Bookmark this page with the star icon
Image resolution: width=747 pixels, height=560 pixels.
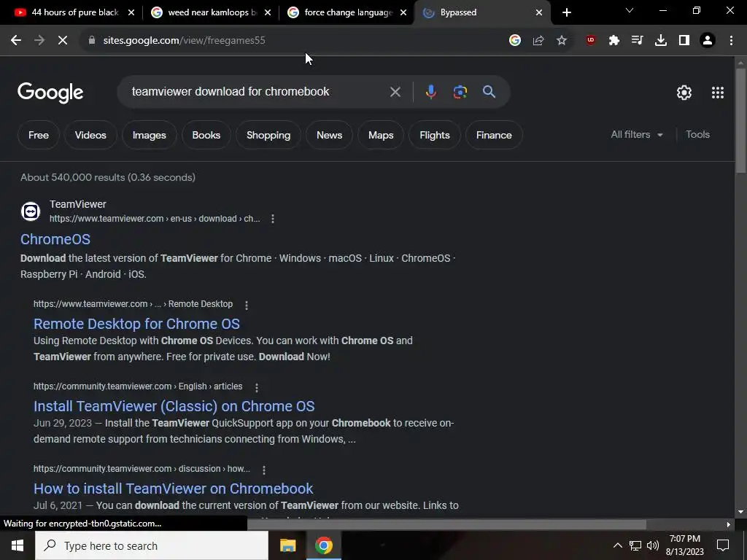pos(562,41)
